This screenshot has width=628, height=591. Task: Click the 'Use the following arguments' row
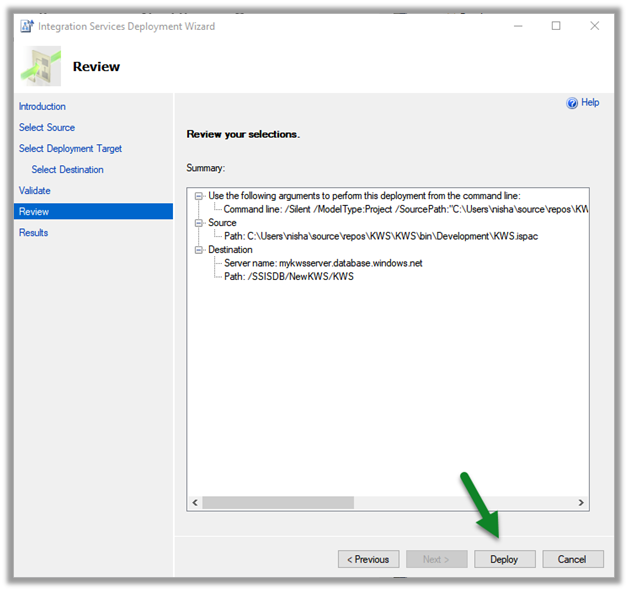364,196
